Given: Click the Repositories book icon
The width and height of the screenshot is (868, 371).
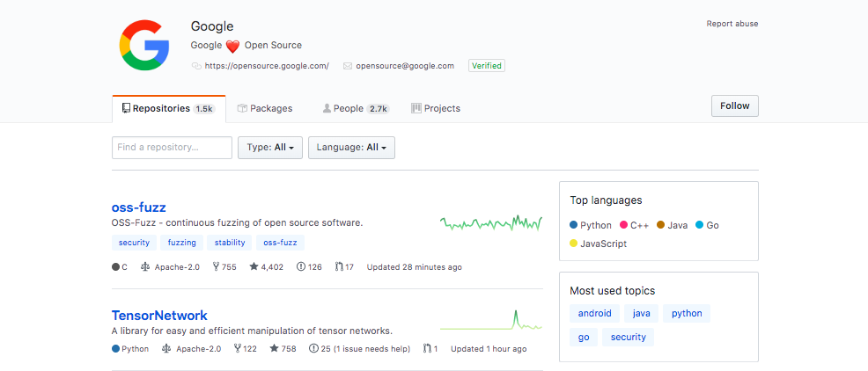Looking at the screenshot, I should (x=126, y=108).
